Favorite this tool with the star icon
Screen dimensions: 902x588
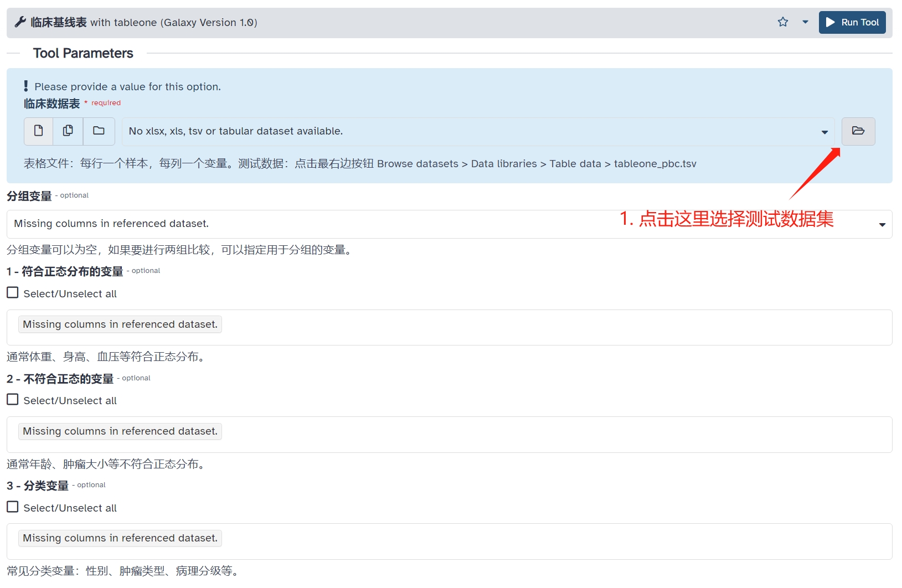coord(782,22)
